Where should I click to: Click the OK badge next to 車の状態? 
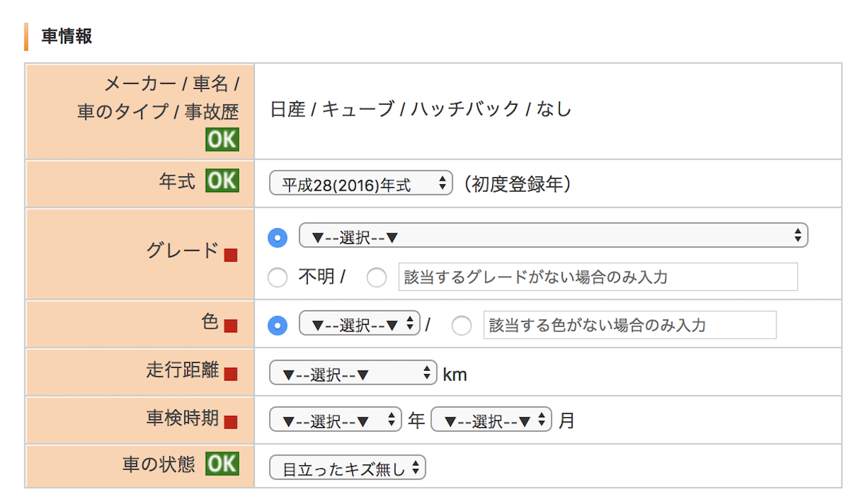222,465
